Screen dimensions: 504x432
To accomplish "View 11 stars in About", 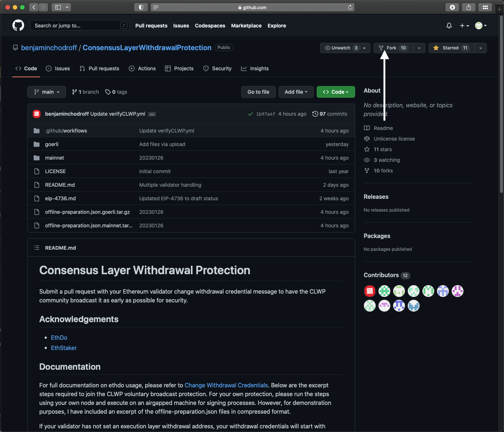I will pos(378,149).
